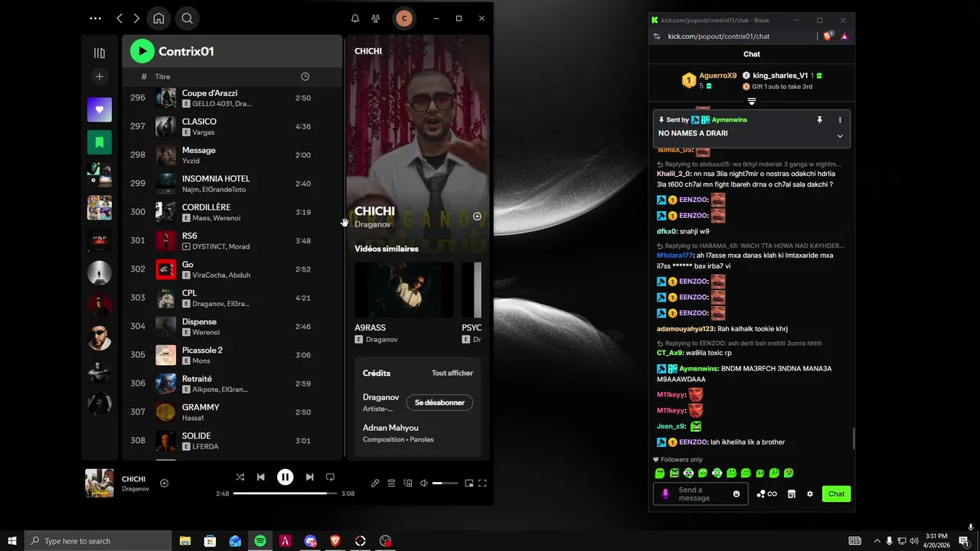980x551 pixels.
Task: Open Spotify search
Action: click(x=187, y=18)
